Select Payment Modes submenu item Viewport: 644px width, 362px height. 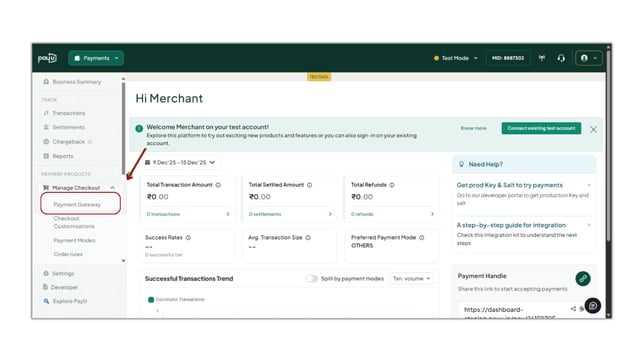coord(74,240)
